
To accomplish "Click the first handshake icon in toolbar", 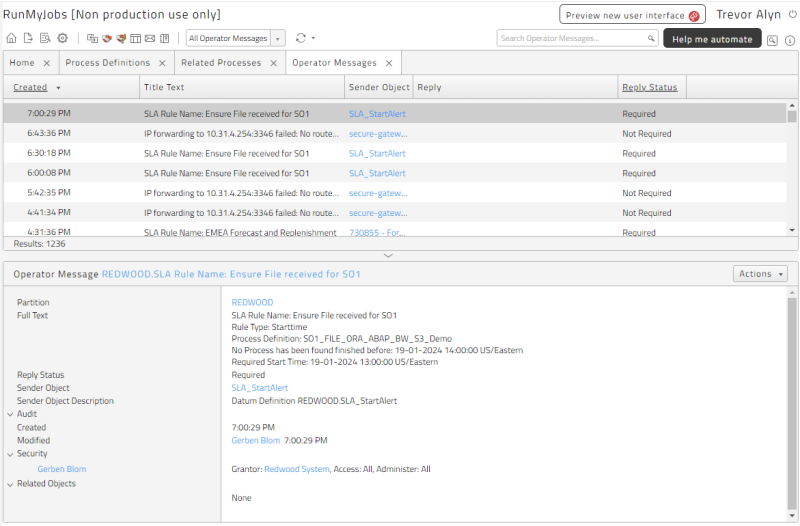I will pyautogui.click(x=107, y=38).
